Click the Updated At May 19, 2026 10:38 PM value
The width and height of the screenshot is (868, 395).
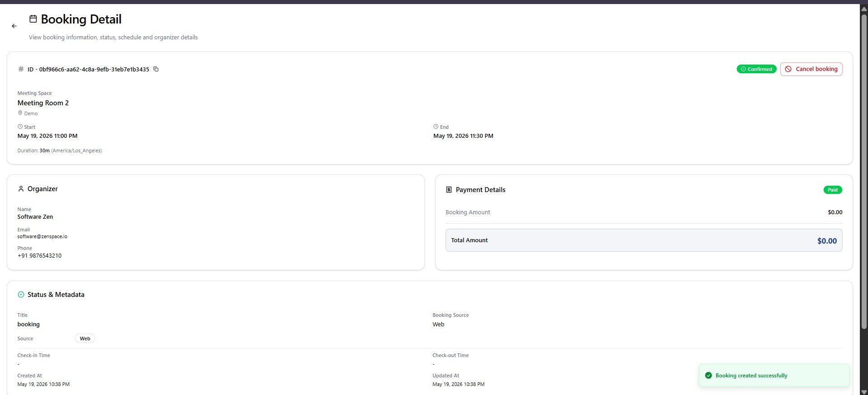click(458, 384)
